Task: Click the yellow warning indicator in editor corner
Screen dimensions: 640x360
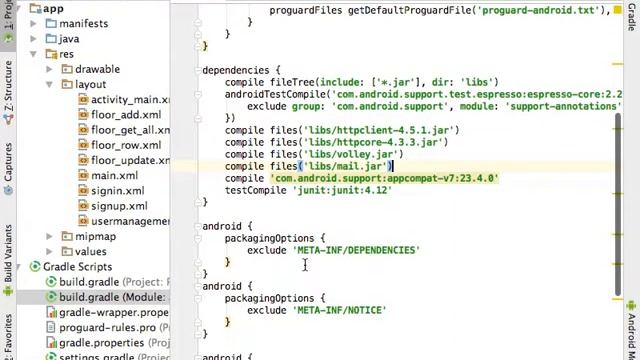Action: pyautogui.click(x=618, y=9)
